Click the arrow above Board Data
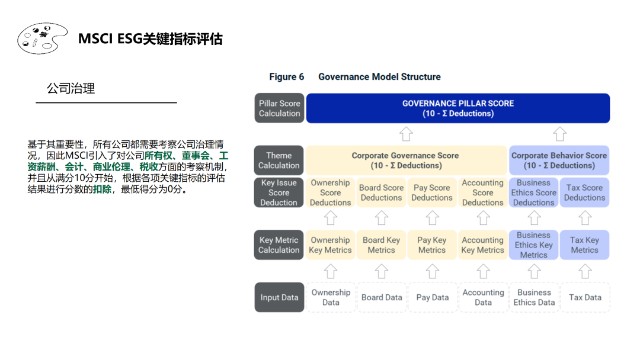 (x=381, y=271)
